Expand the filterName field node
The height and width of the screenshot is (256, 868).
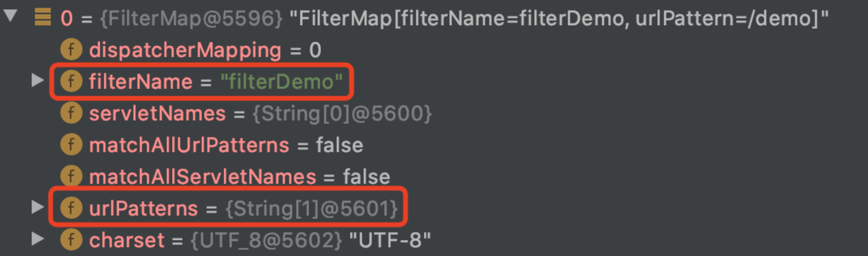click(x=38, y=81)
